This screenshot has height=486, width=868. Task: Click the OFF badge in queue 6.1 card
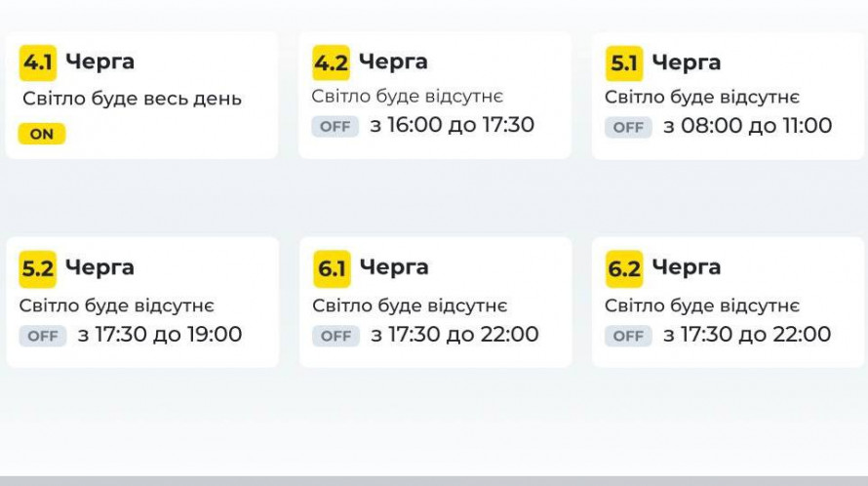pos(335,336)
